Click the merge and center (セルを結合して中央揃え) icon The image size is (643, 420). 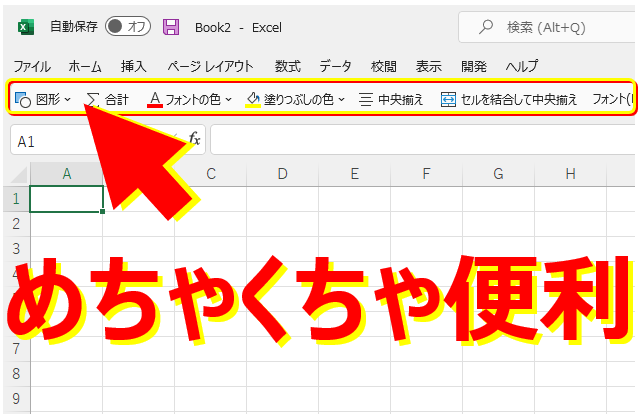click(x=448, y=99)
